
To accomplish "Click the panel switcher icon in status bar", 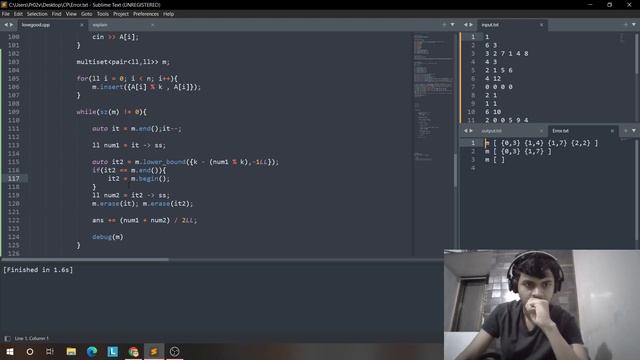I will coord(7,338).
